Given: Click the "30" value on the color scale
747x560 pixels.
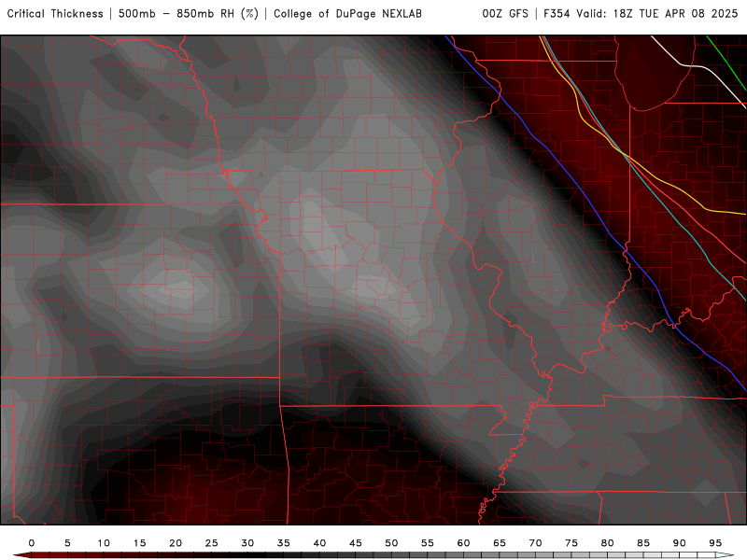Looking at the screenshot, I should click(247, 543).
